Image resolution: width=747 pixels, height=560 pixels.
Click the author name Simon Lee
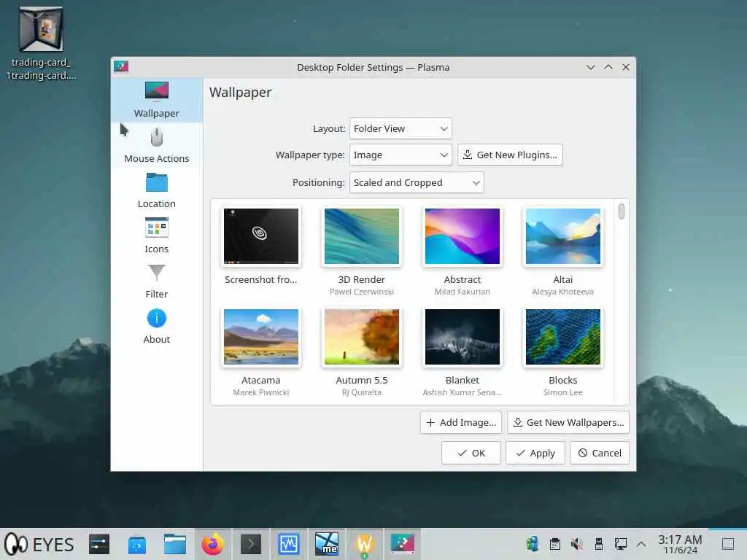tap(562, 392)
